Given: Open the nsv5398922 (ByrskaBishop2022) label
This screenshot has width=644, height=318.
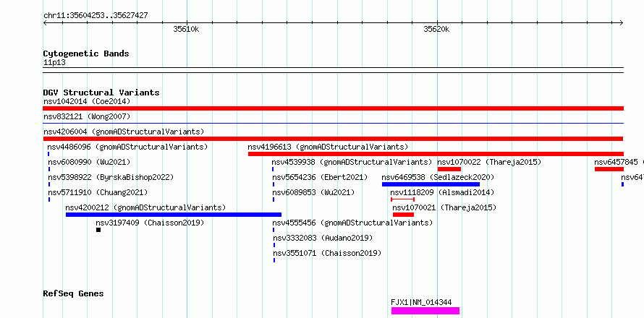Looking at the screenshot, I should coord(111,177).
